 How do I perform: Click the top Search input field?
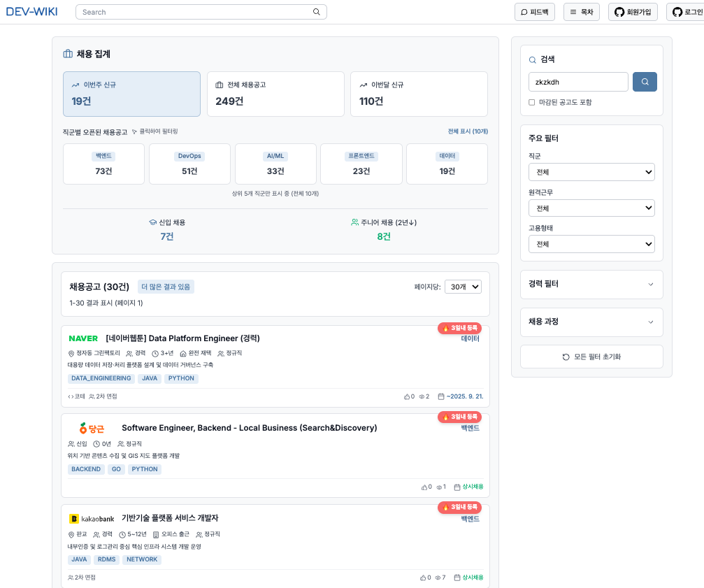click(x=201, y=12)
